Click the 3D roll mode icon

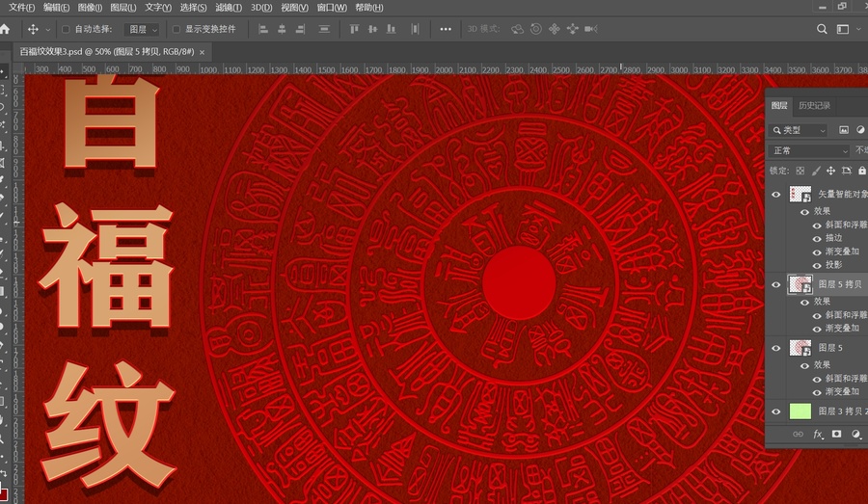pos(536,29)
